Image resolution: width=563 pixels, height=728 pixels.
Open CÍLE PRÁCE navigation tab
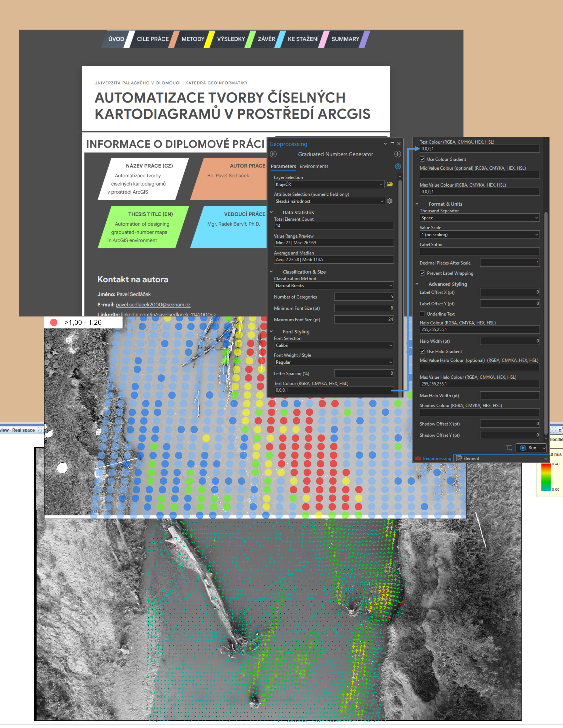(x=153, y=39)
